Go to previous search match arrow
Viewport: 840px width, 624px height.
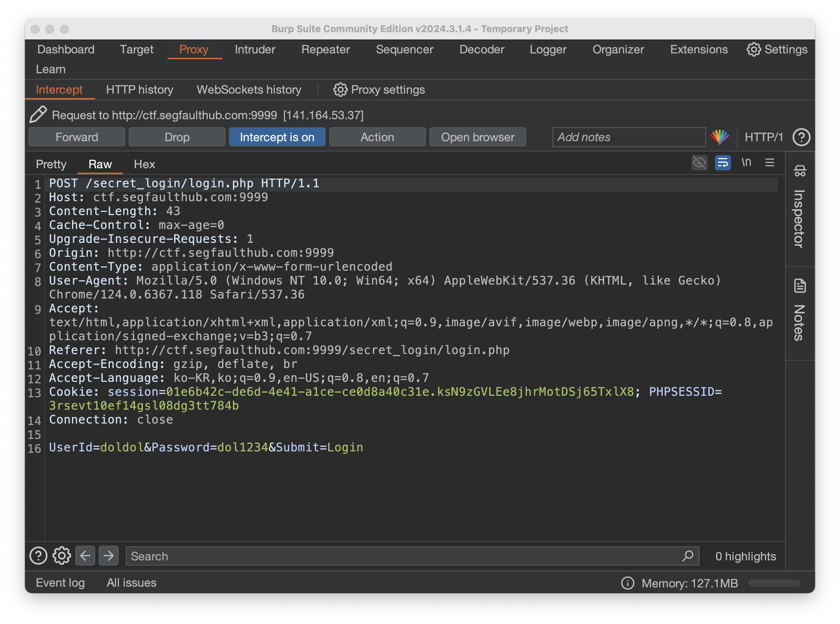(x=85, y=556)
